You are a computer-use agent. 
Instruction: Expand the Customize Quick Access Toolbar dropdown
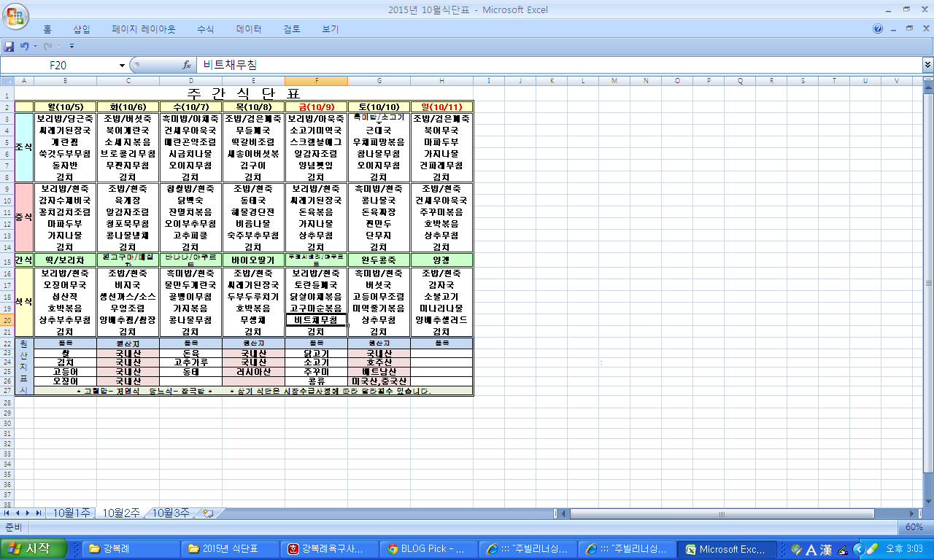(x=72, y=46)
